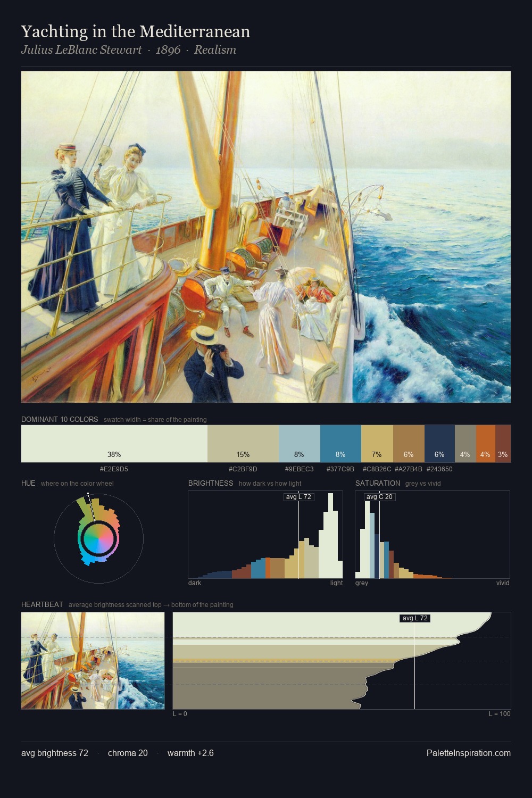
Task: Click the hex code #E2E9D5
Action: pos(114,469)
